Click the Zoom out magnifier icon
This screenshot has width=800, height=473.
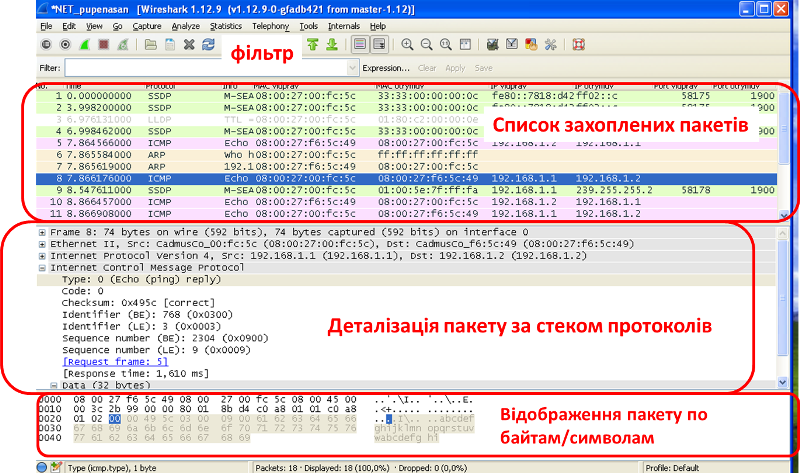pos(426,45)
